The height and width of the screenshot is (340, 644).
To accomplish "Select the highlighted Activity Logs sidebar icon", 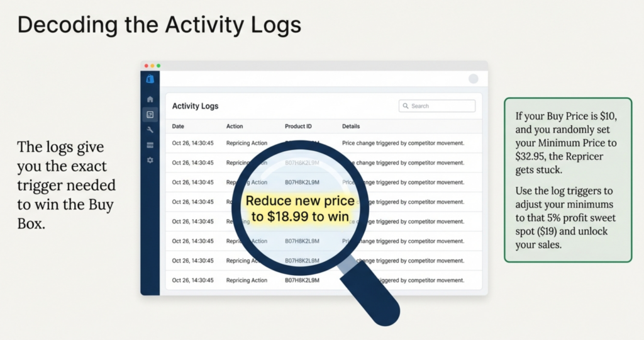I will pyautogui.click(x=150, y=115).
